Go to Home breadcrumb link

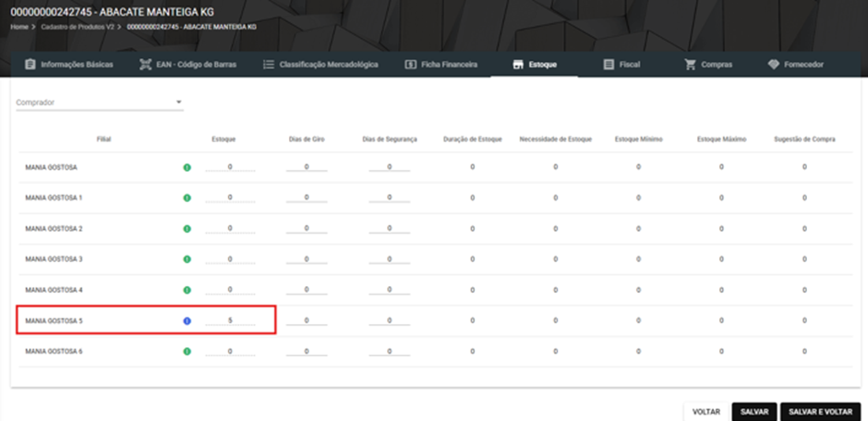[x=18, y=27]
